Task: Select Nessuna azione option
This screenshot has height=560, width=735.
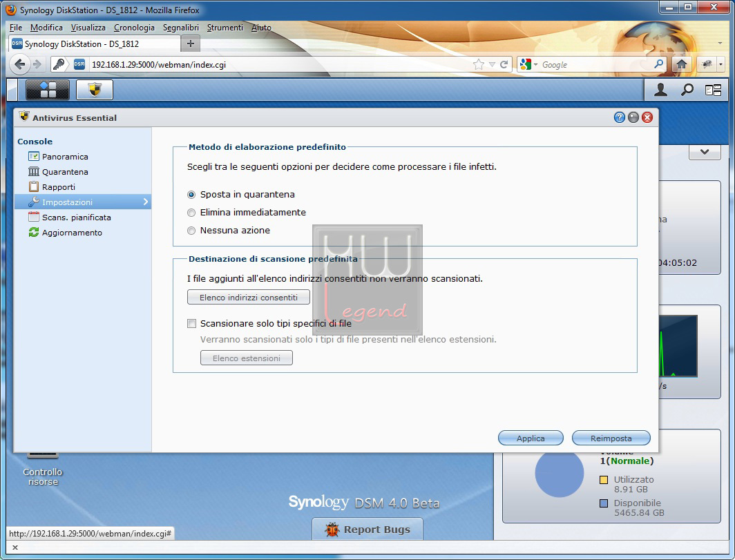Action: point(191,231)
